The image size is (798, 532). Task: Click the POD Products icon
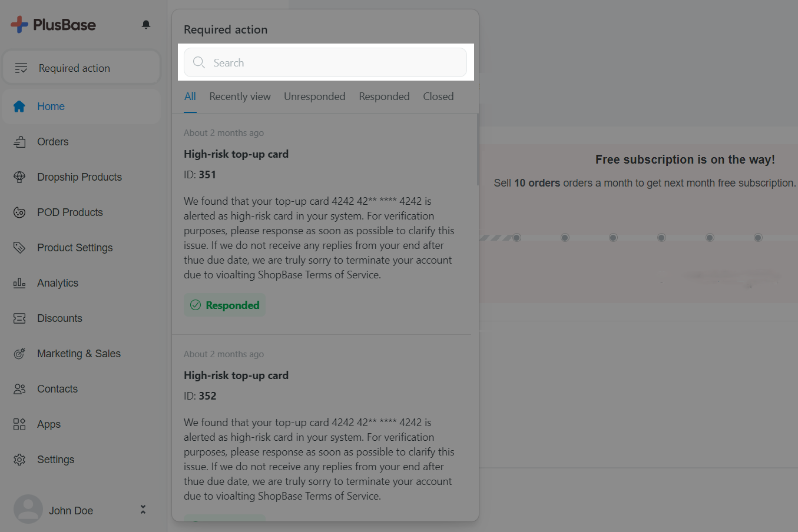coord(19,212)
